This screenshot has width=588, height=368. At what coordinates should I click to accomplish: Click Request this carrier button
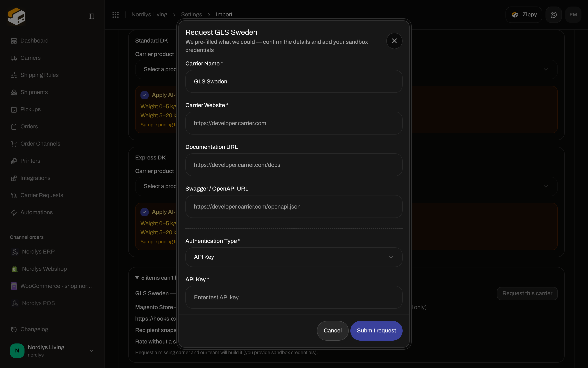click(x=527, y=293)
